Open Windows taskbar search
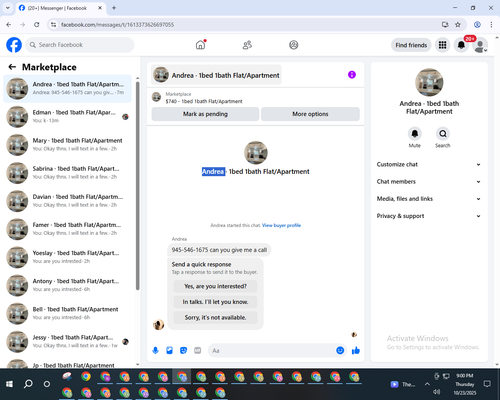The image size is (500, 400). tap(28, 384)
